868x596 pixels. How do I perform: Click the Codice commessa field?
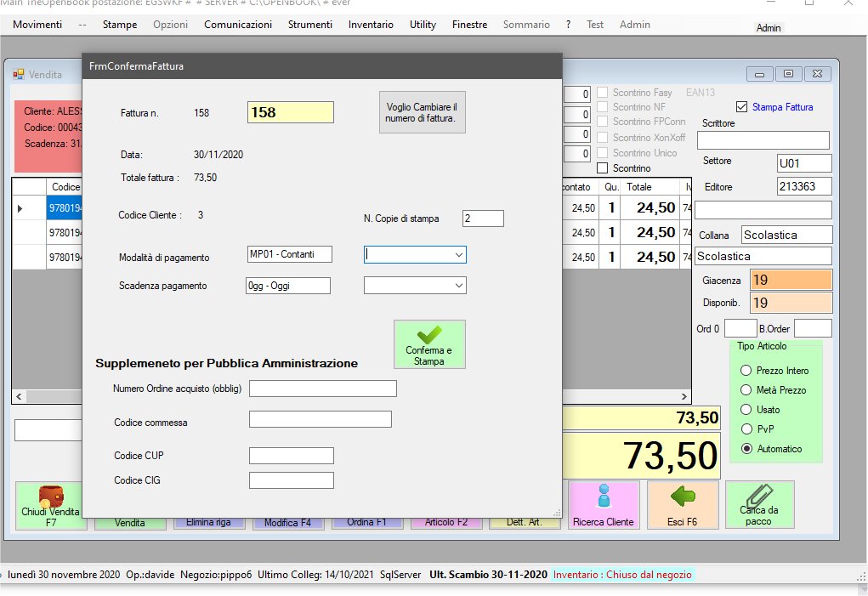click(321, 419)
